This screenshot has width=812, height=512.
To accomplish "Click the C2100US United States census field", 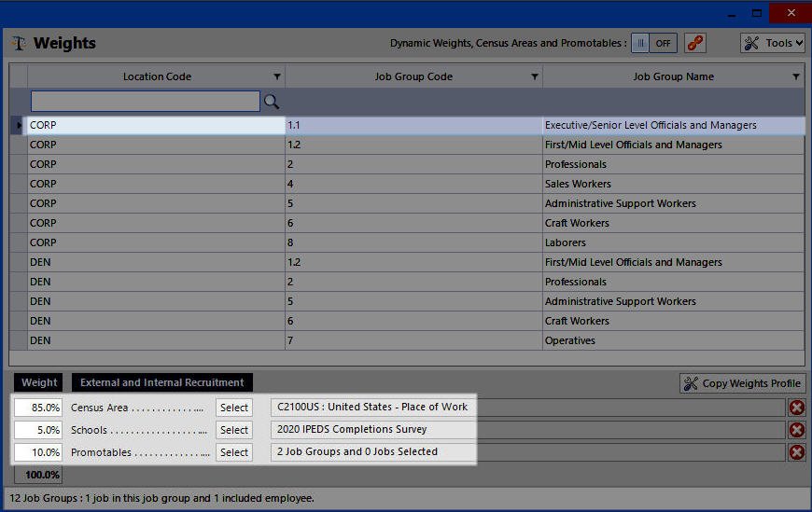I will coord(527,408).
